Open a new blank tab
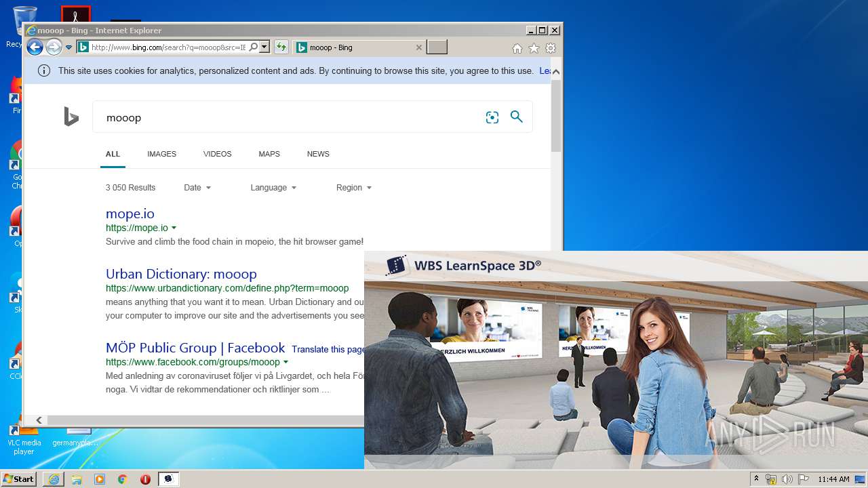Screen dimensions: 868x488 437,47
